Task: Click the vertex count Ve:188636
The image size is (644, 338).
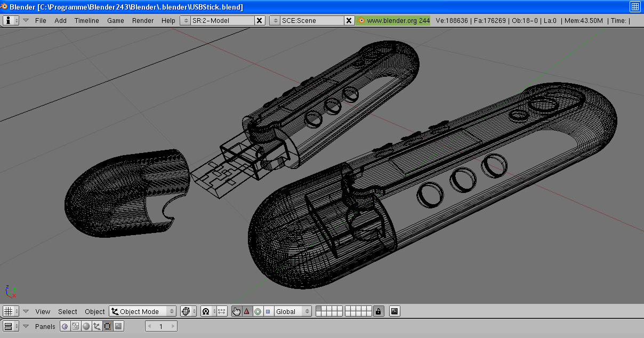Action: click(x=452, y=20)
